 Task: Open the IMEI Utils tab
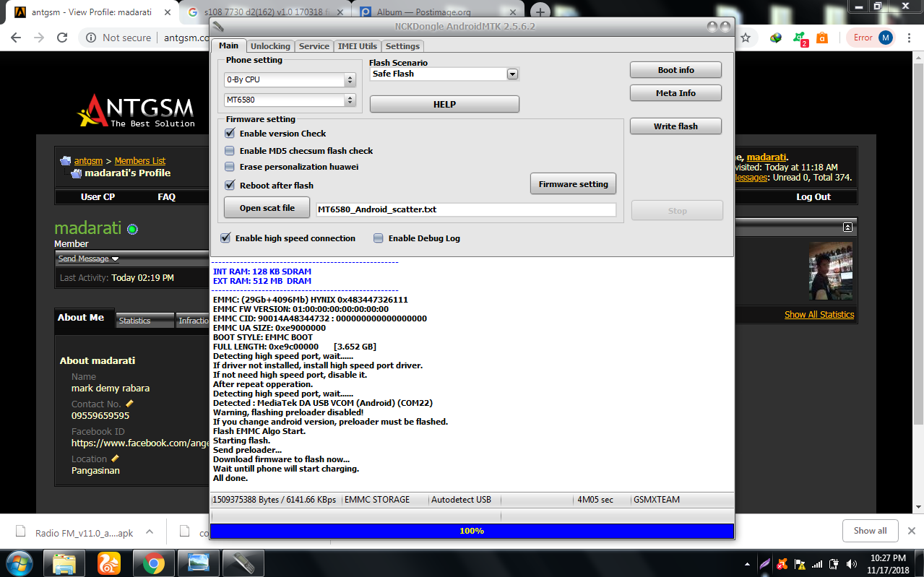pos(358,46)
